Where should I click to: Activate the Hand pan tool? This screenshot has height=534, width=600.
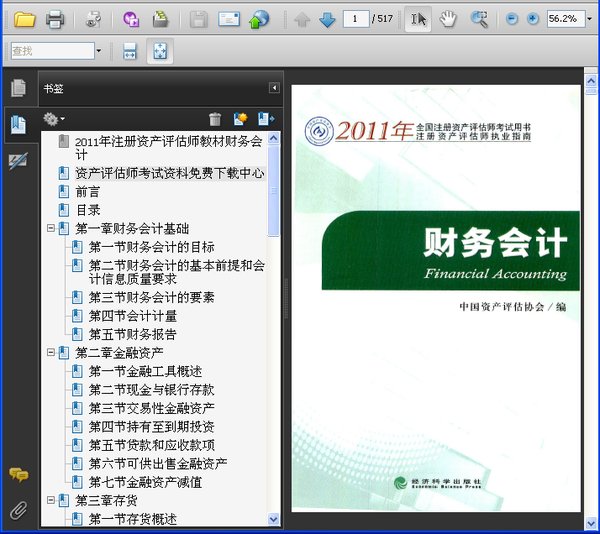(448, 19)
